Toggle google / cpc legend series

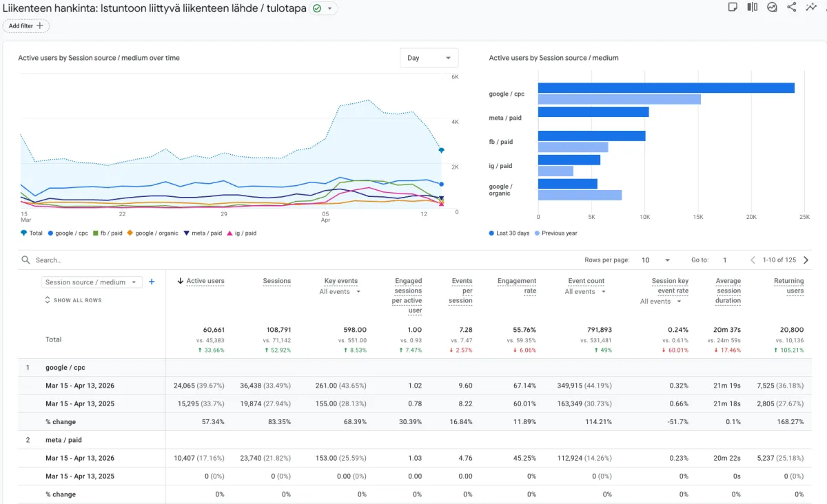point(68,233)
